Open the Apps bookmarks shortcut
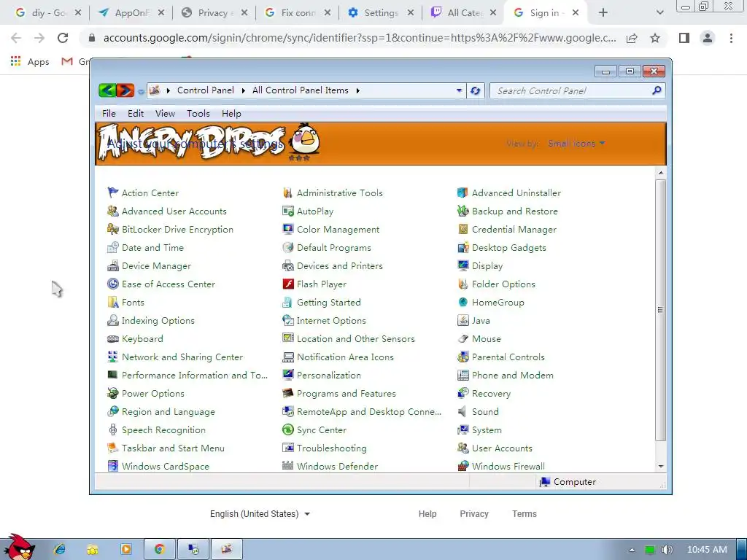Viewport: 747px width, 560px height. [x=30, y=61]
